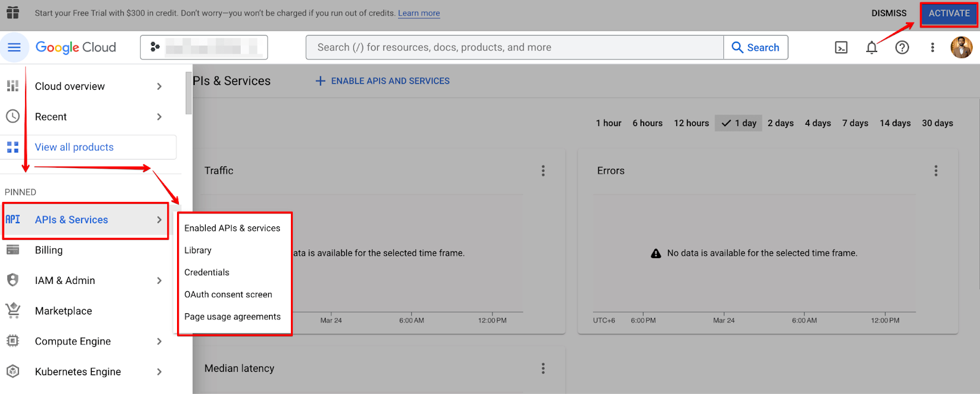Expand the Kubernetes Engine chevron

159,371
